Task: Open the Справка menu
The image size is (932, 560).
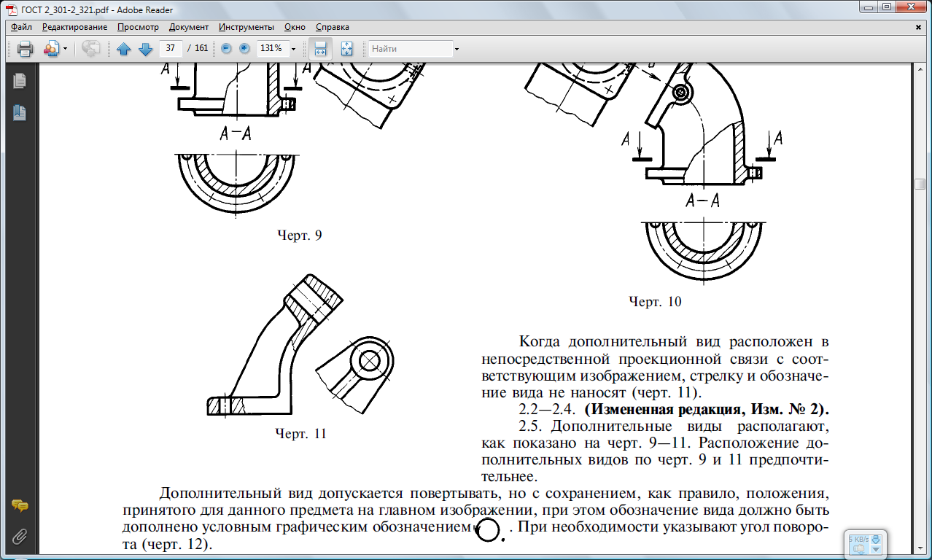Action: (333, 27)
